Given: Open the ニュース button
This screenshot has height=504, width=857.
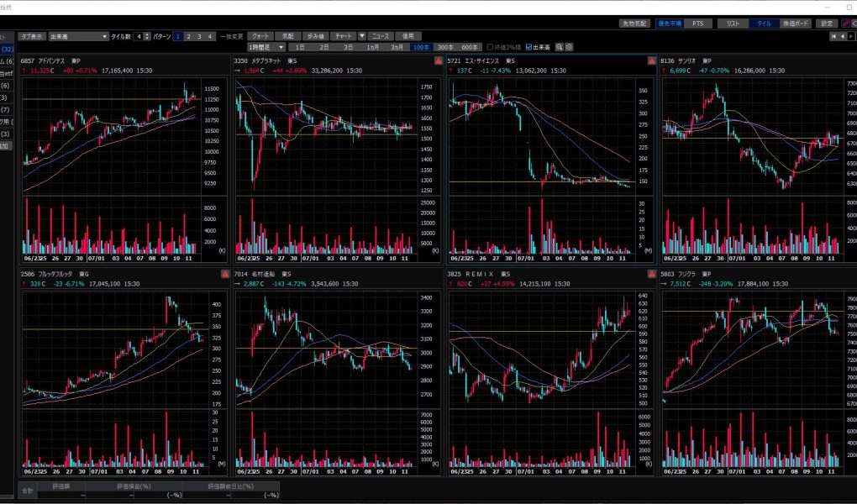Looking at the screenshot, I should 380,37.
